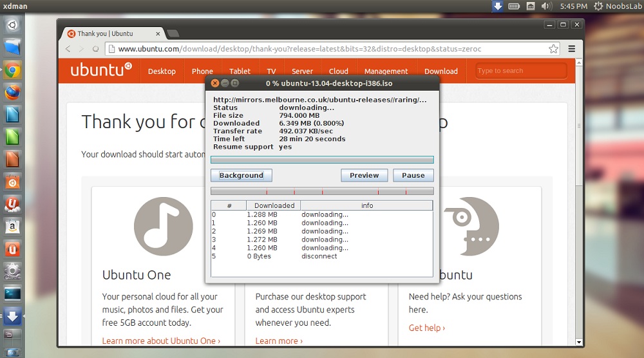Select connection row 0 with 1.288 MB
Image resolution: width=644 pixels, height=358 pixels.
coord(322,214)
